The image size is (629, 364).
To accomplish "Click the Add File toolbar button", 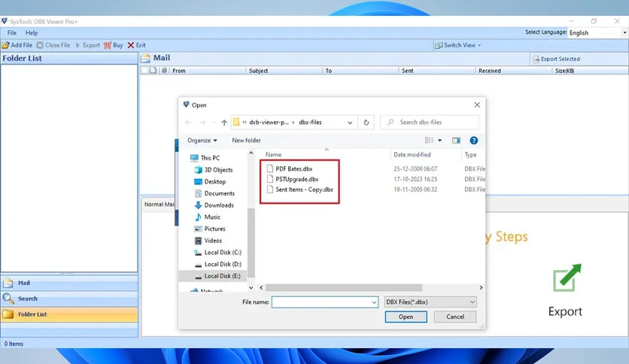I will point(17,45).
